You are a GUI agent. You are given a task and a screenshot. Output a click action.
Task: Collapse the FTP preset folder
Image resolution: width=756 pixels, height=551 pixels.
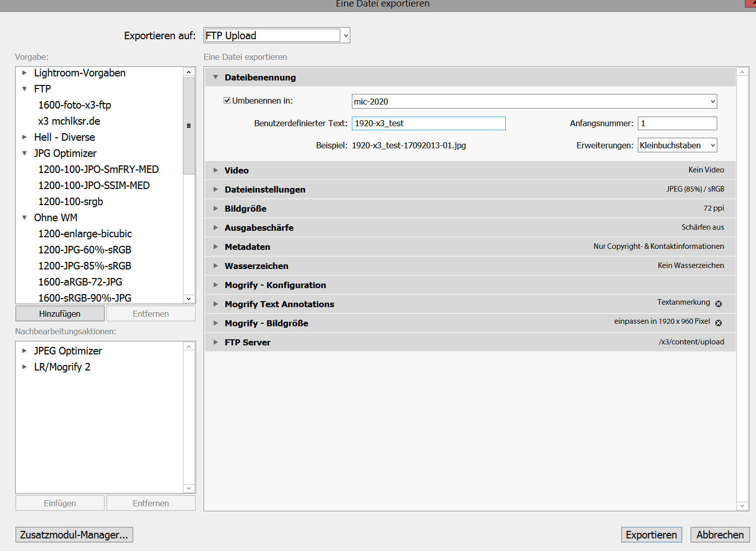point(24,89)
